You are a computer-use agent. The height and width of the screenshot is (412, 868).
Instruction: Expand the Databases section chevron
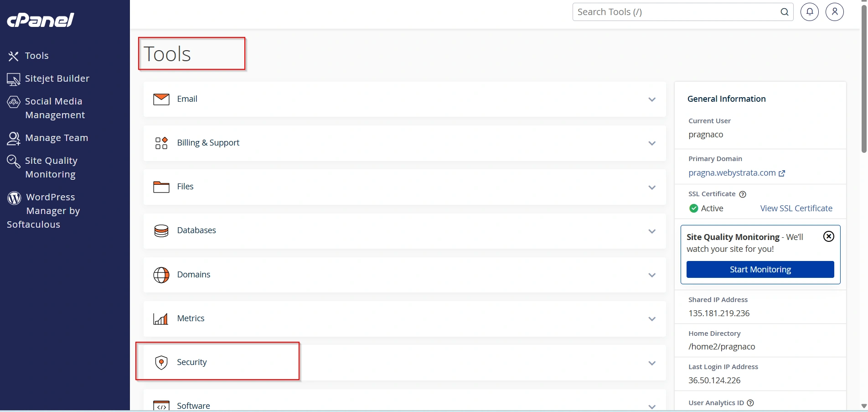point(652,231)
